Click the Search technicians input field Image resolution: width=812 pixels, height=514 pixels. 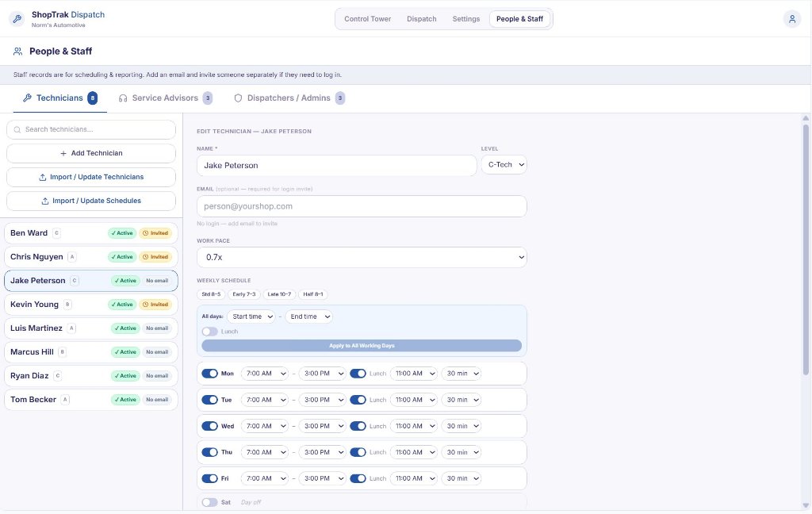(91, 129)
